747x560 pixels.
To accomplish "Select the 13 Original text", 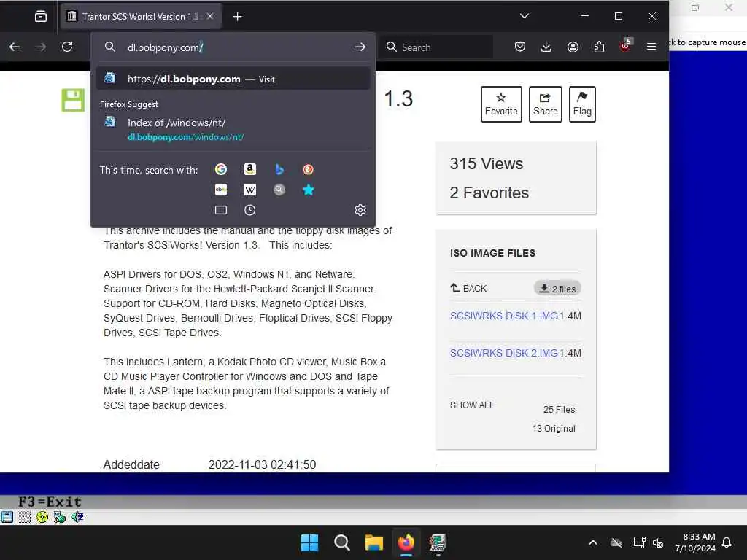I will [x=554, y=429].
